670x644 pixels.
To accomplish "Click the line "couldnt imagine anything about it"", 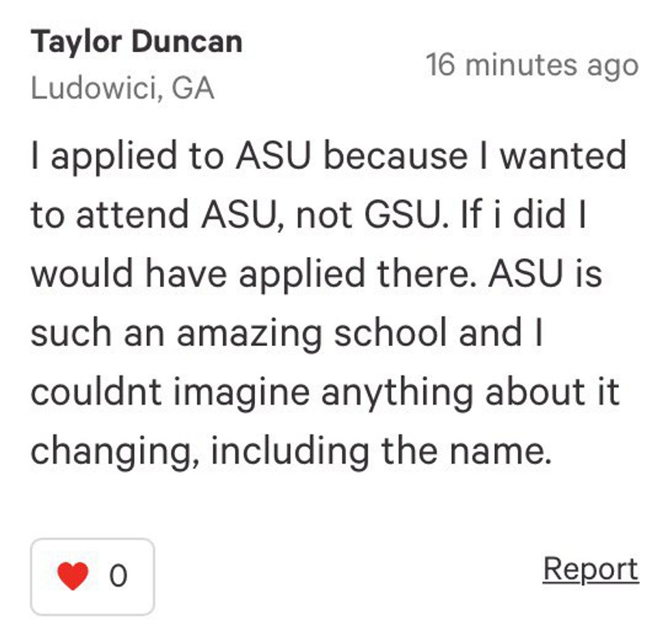I will pyautogui.click(x=325, y=393).
